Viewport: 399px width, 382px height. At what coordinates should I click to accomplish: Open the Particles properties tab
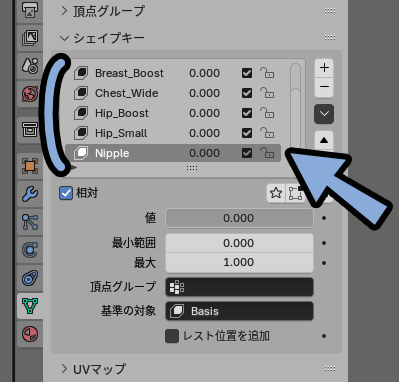click(x=30, y=222)
